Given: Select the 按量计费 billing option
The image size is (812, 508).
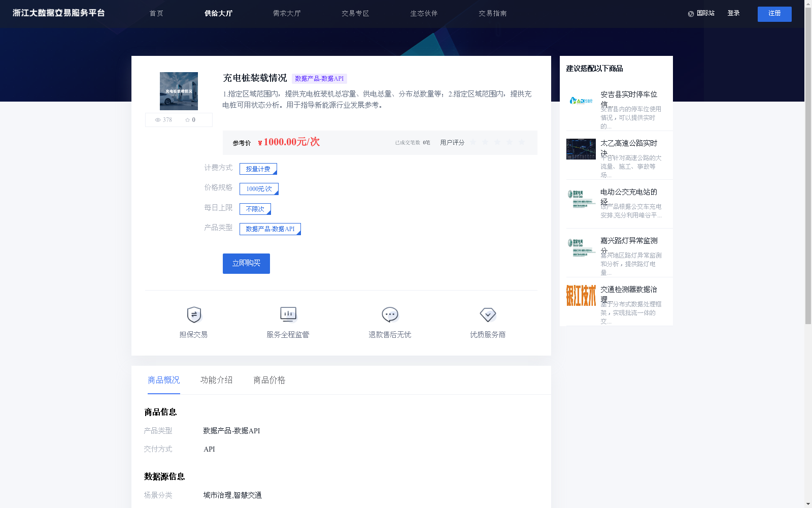Looking at the screenshot, I should point(258,169).
